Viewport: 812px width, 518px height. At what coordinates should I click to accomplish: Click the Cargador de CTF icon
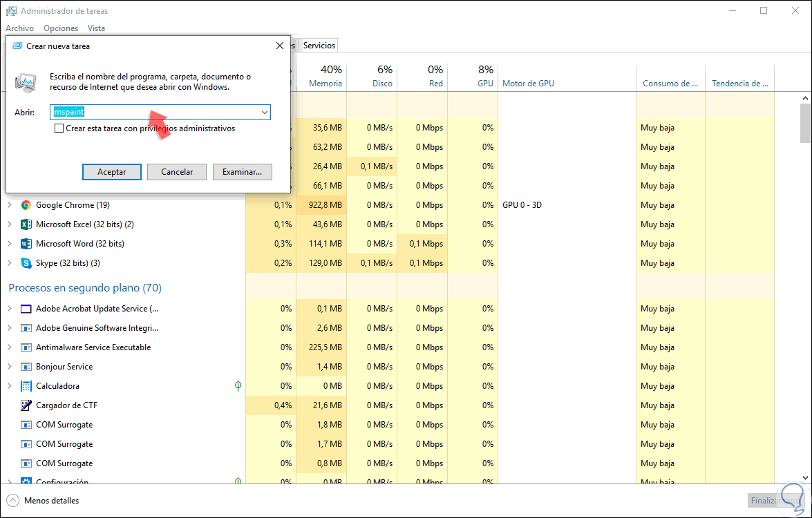26,405
